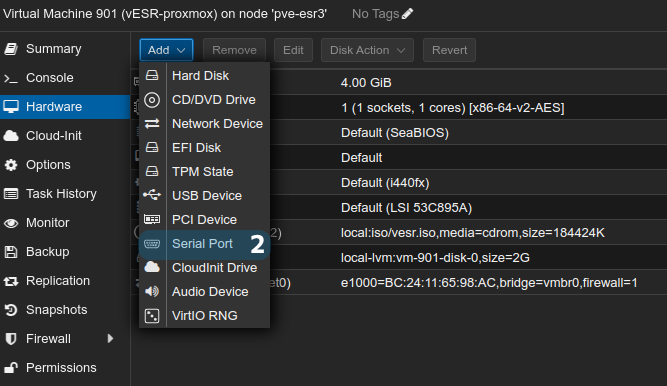Open the Snapshots section label
Viewport: 667px width, 386px height.
pos(57,310)
